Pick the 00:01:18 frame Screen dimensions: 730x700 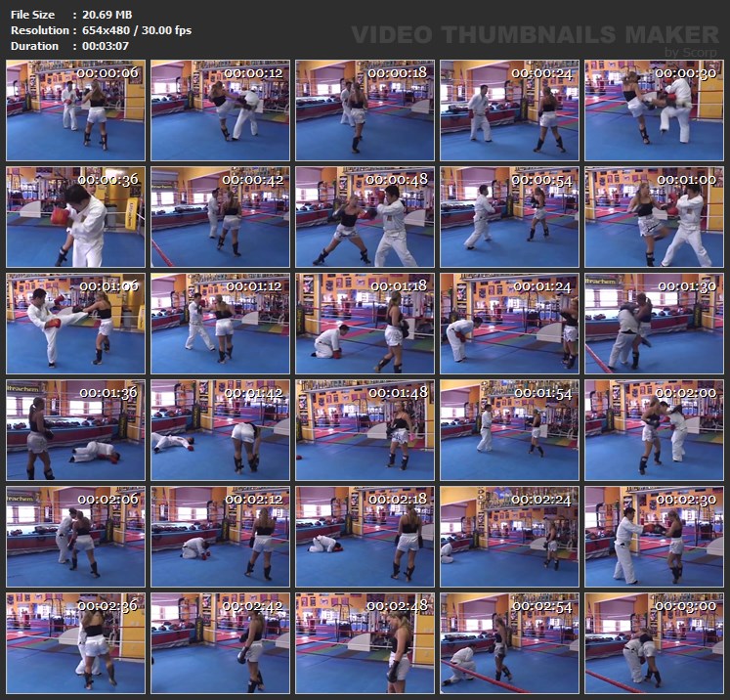click(x=365, y=324)
